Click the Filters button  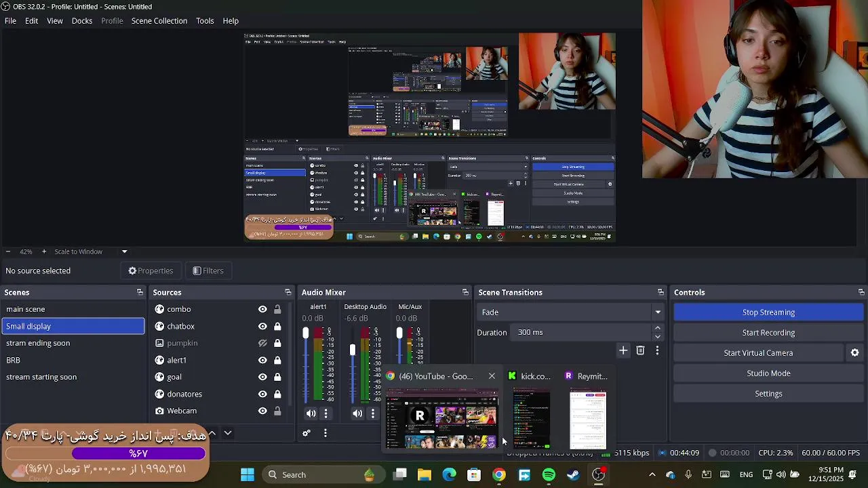(208, 270)
